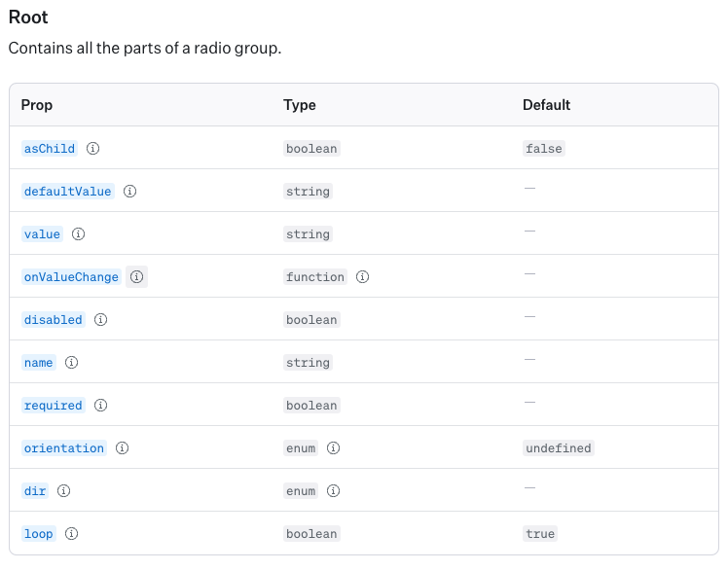Show info for the loop prop

[x=71, y=534]
